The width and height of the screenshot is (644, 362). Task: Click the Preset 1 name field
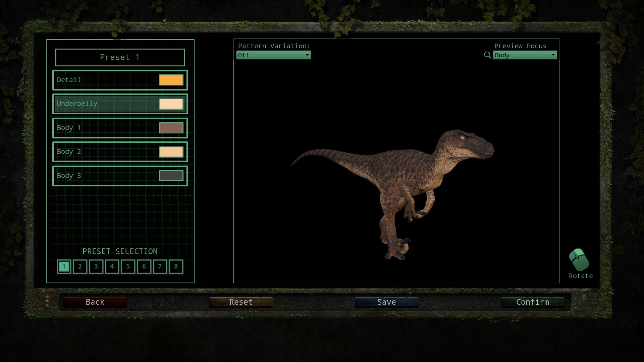(120, 57)
